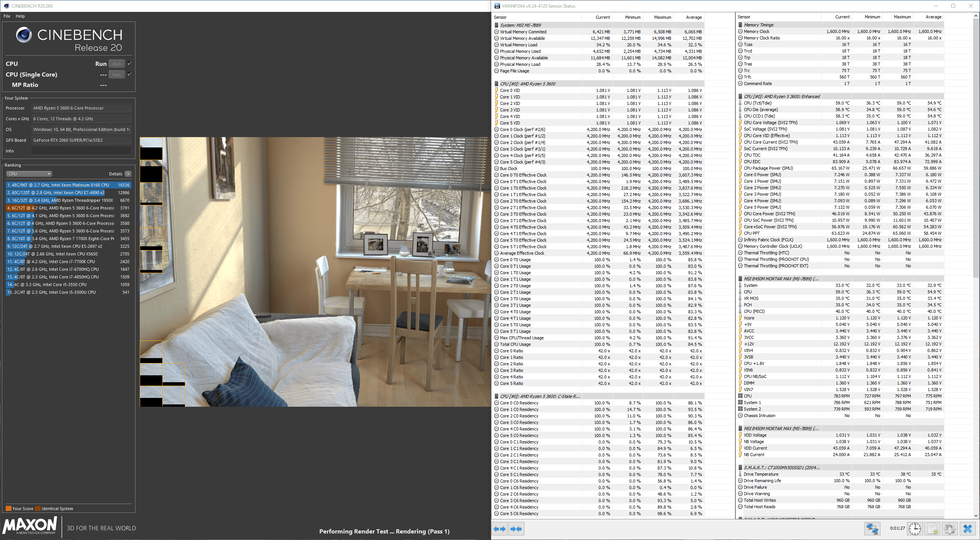Image resolution: width=980 pixels, height=540 pixels.
Task: Click lightning icon beside CPU Package Power (SMU)
Action: (740, 168)
